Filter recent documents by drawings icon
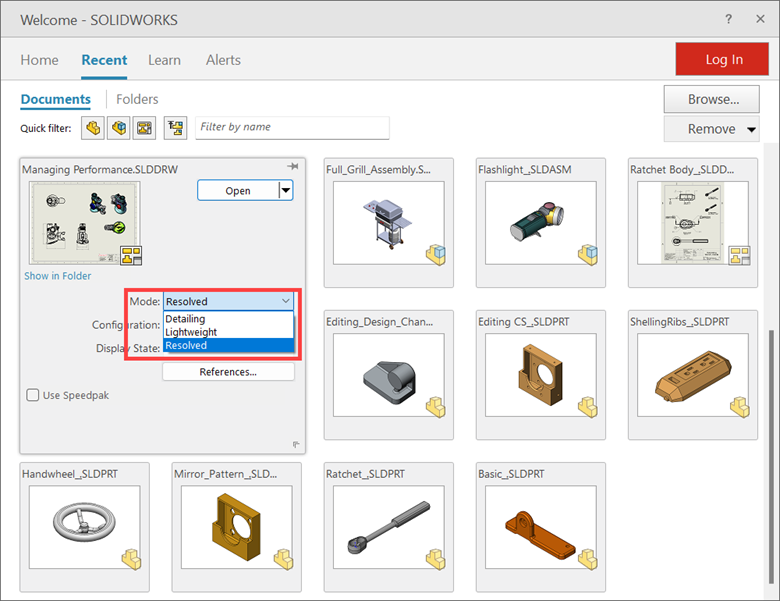This screenshot has height=601, width=780. [x=144, y=128]
